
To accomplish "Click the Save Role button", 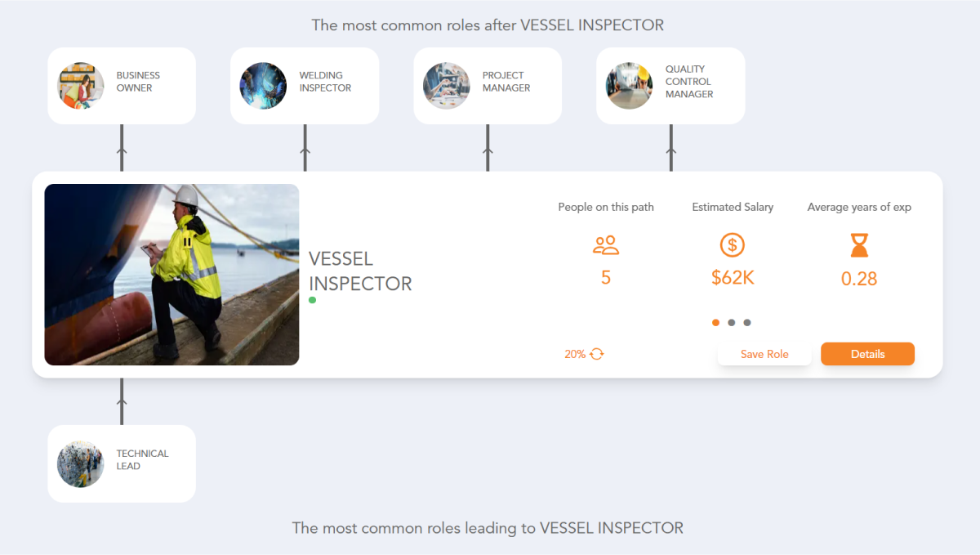I will (x=764, y=353).
